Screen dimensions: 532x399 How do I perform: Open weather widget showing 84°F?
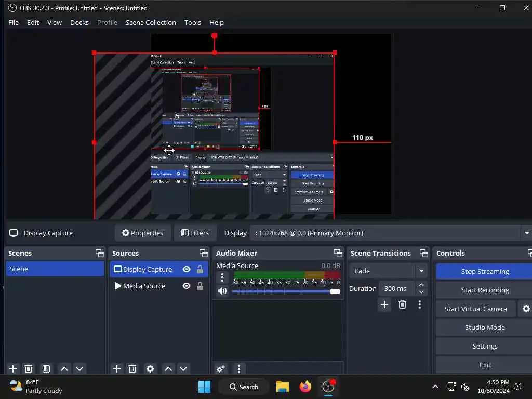[36, 387]
